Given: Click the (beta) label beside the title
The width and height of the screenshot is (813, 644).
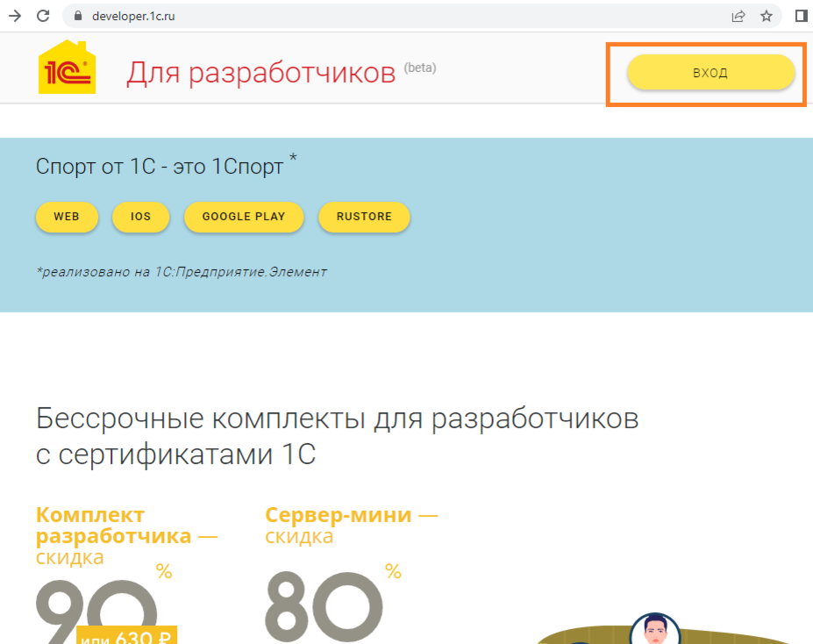Looking at the screenshot, I should 420,68.
